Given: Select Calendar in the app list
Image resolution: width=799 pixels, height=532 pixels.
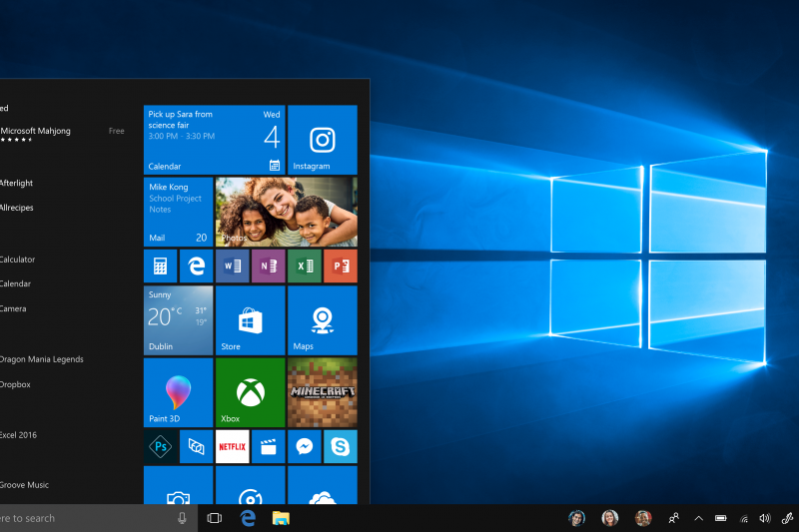Looking at the screenshot, I should pos(15,283).
